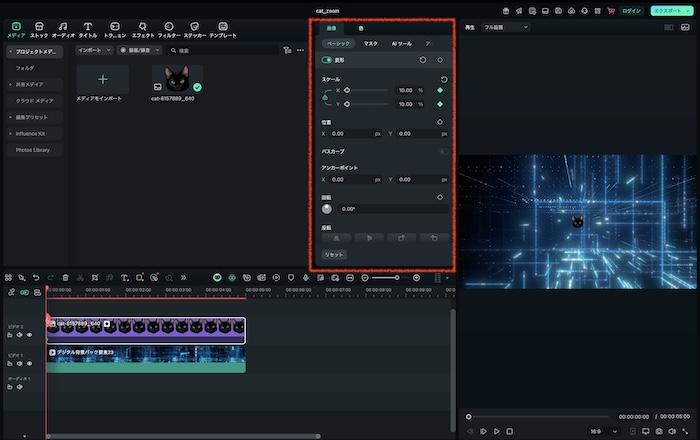The width and height of the screenshot is (700, 440).
Task: Click the scale X slider handle
Action: [x=347, y=90]
